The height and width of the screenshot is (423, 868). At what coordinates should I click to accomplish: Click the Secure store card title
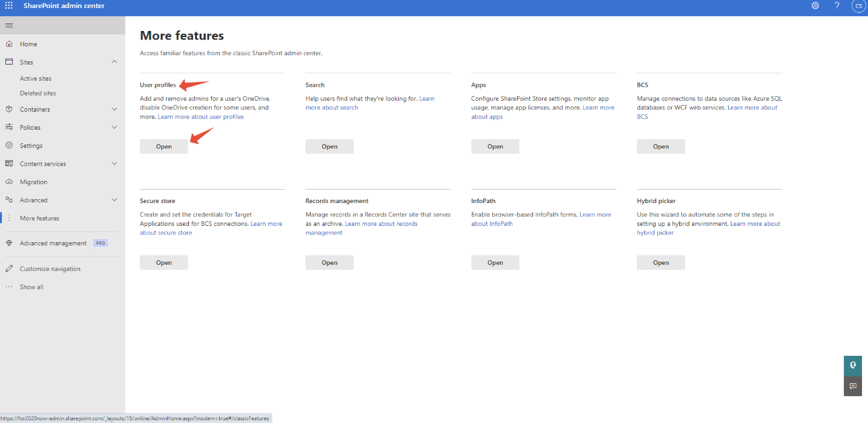tap(157, 201)
